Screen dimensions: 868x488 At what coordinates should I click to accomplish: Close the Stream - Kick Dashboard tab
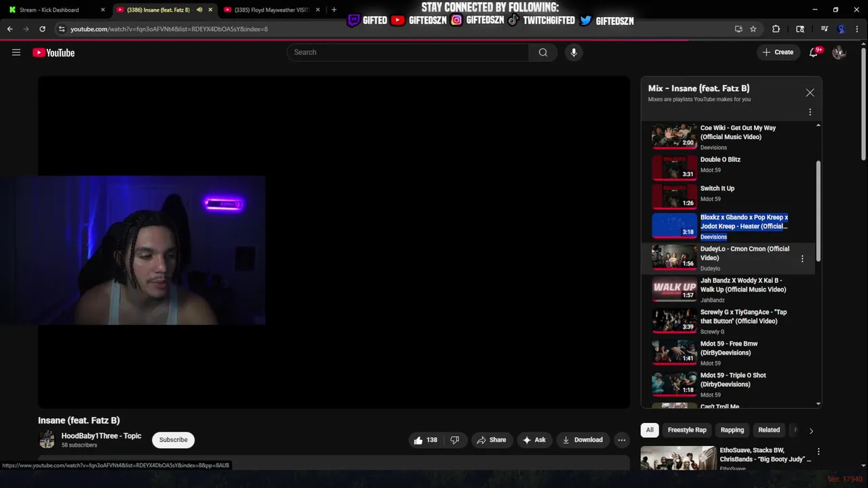point(103,9)
